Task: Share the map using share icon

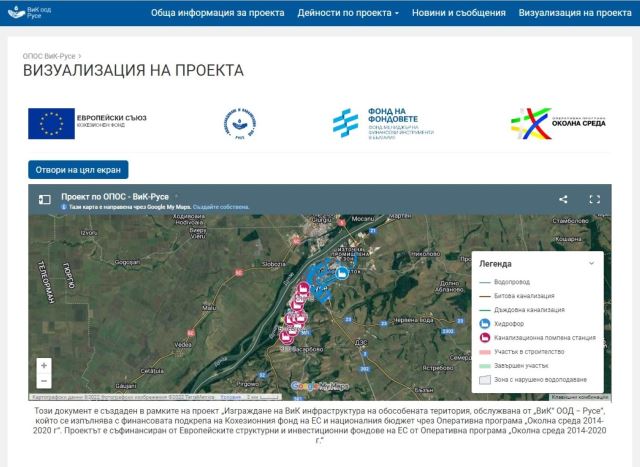Action: tap(563, 199)
